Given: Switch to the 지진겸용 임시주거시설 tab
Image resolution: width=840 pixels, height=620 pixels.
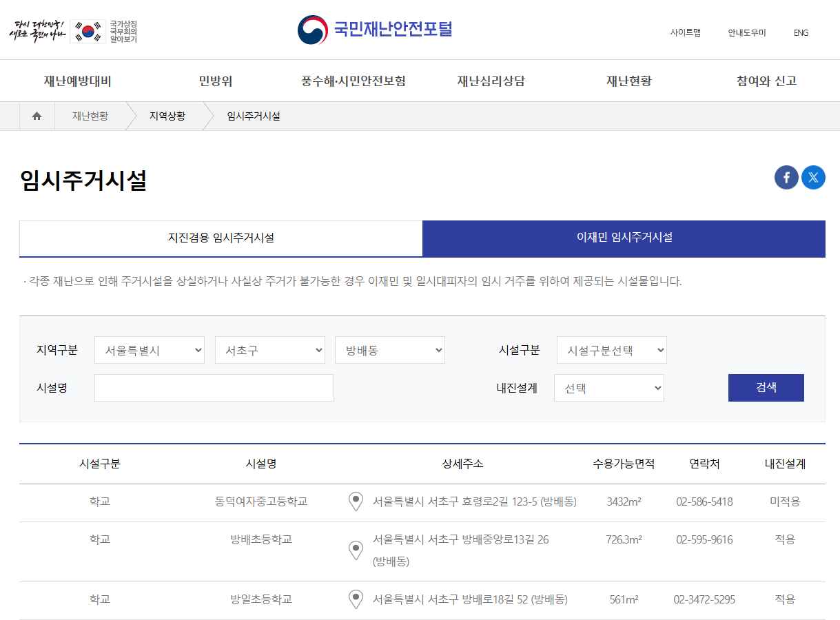Looking at the screenshot, I should (221, 238).
